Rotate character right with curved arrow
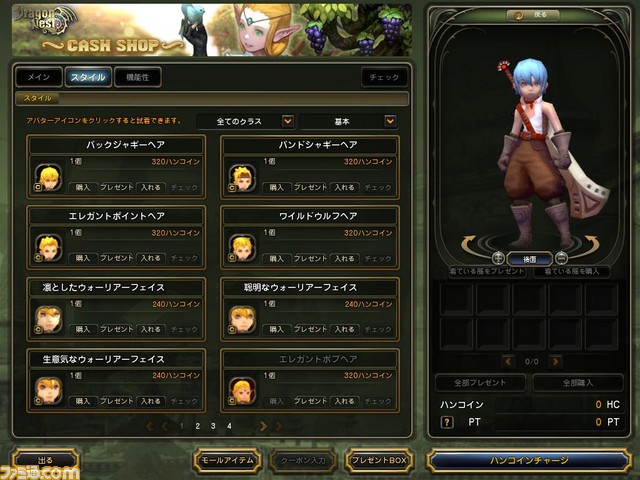Image resolution: width=640 pixels, height=480 pixels. point(591,244)
